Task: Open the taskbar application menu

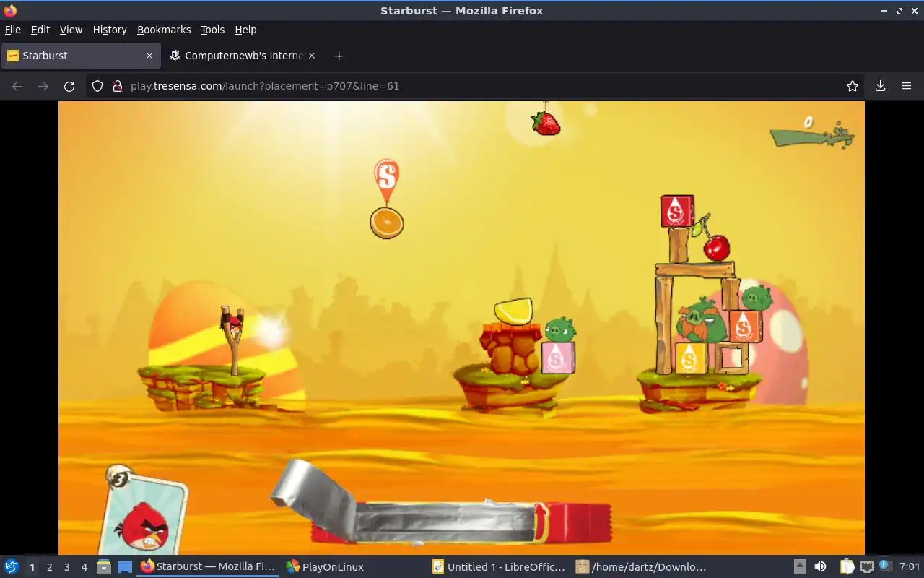Action: click(12, 566)
